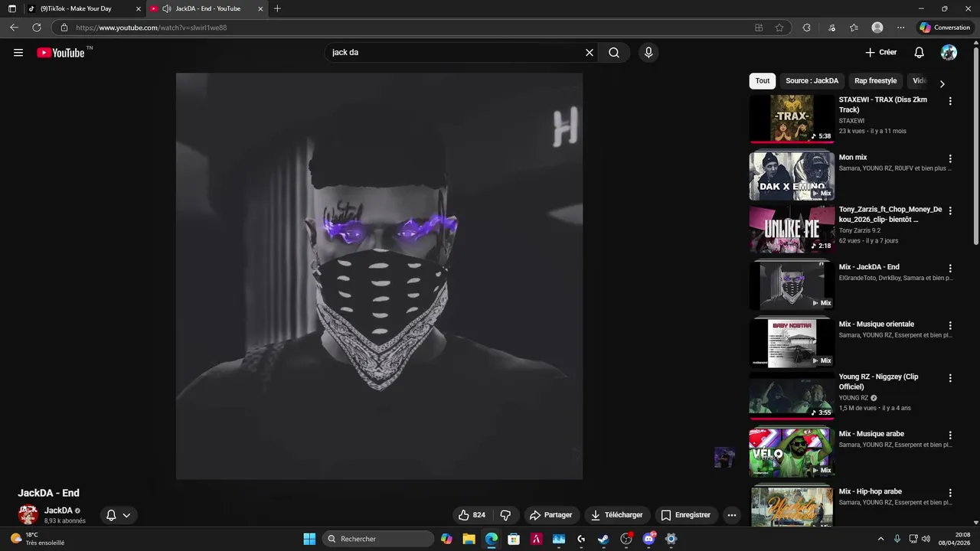
Task: Open Discord from the taskbar
Action: coord(649,539)
